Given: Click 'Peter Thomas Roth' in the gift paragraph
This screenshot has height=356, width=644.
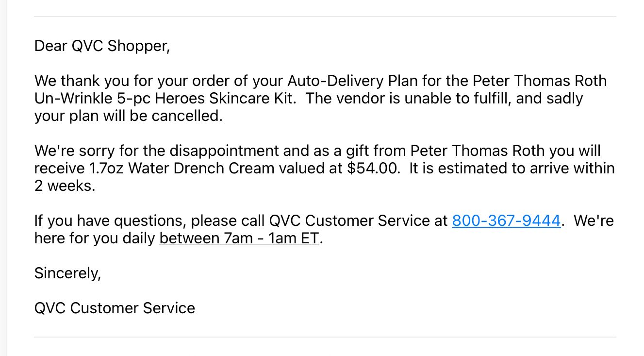Looking at the screenshot, I should click(478, 151).
